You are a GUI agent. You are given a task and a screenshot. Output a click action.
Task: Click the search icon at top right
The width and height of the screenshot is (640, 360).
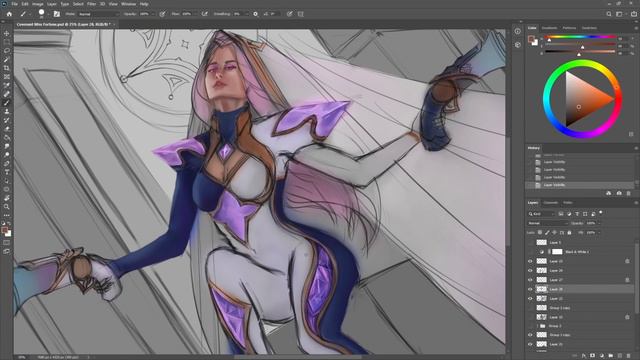pyautogui.click(x=609, y=14)
